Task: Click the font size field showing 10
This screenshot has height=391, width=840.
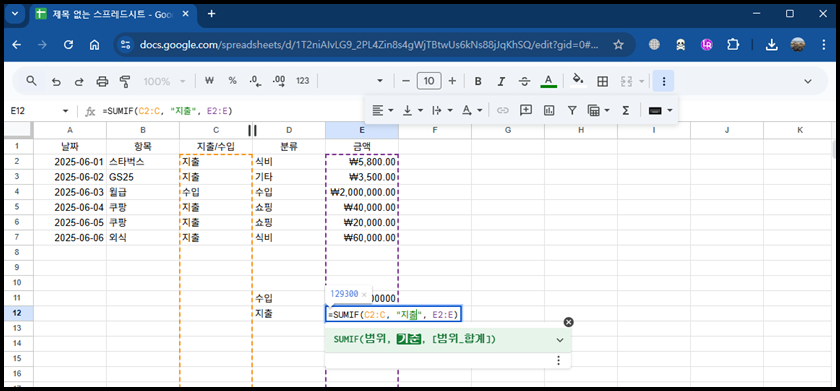Action: click(x=429, y=81)
